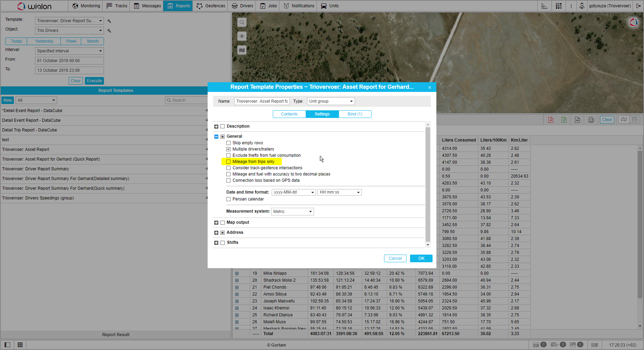The height and width of the screenshot is (350, 644).
Task: Click the print report icon
Action: point(591,120)
